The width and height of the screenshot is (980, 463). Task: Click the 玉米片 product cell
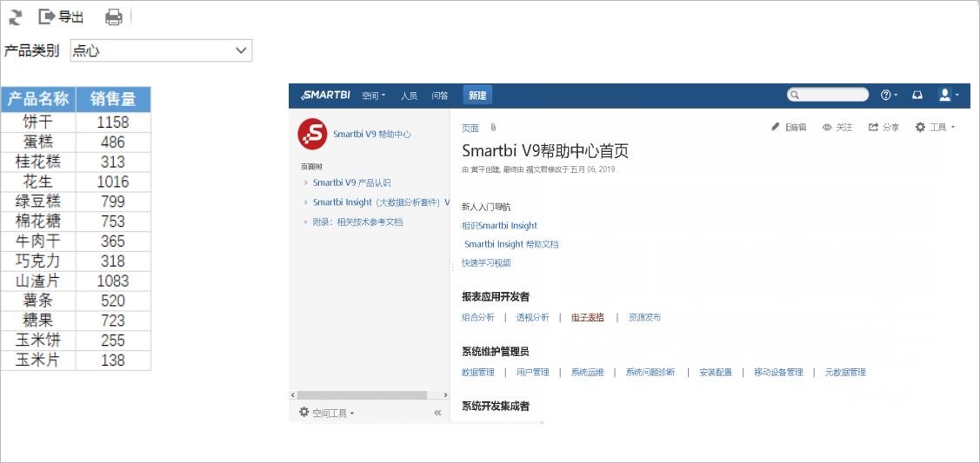38,360
